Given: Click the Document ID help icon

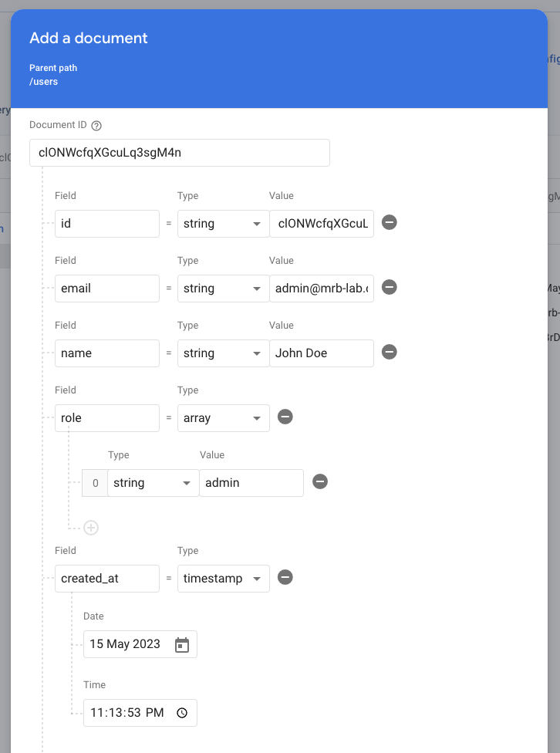Looking at the screenshot, I should [96, 126].
